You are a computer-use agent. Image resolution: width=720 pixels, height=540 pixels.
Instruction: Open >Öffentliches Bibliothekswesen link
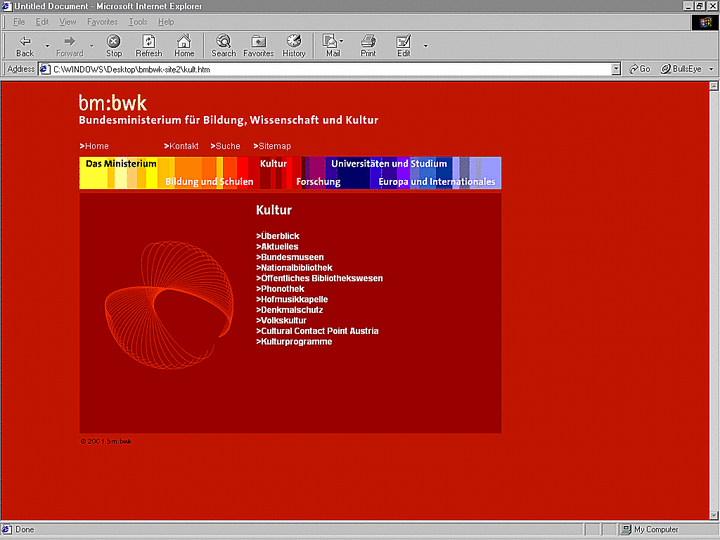tap(320, 278)
